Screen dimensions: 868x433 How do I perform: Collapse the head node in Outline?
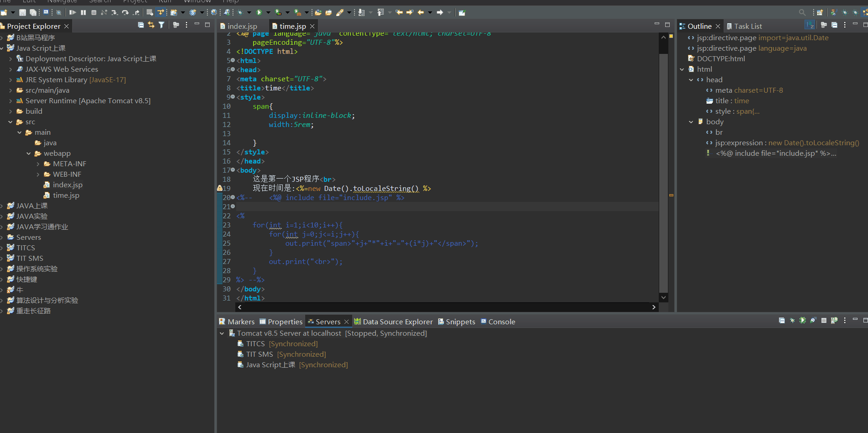[x=691, y=80]
